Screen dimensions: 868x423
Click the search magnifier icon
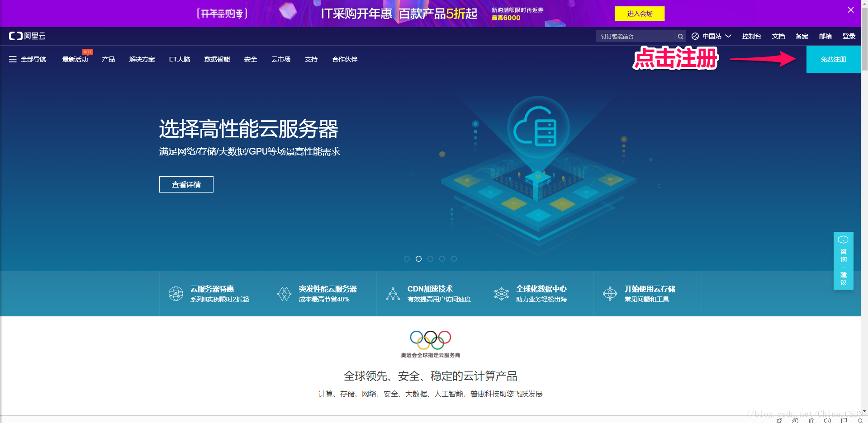pos(680,36)
